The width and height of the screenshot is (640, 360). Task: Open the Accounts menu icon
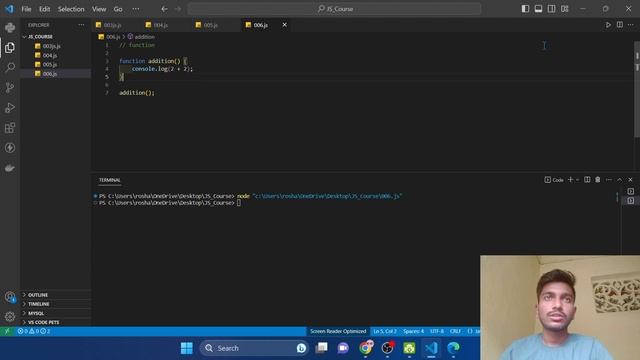[10, 297]
